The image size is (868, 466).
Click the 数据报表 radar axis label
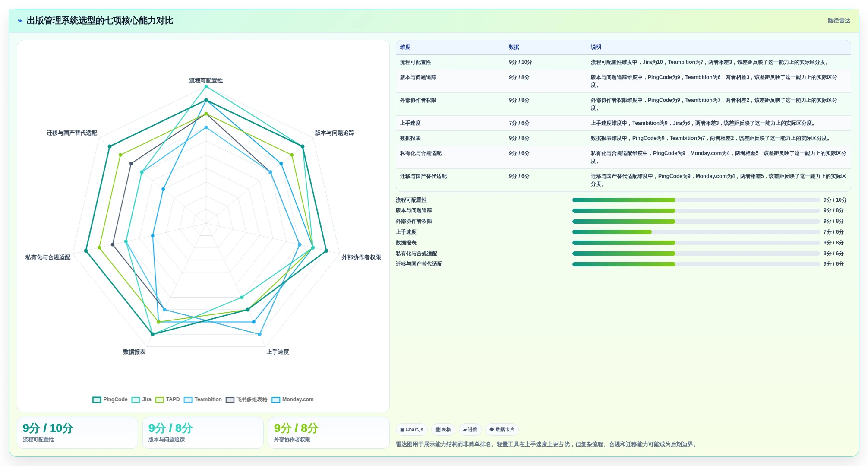[134, 352]
